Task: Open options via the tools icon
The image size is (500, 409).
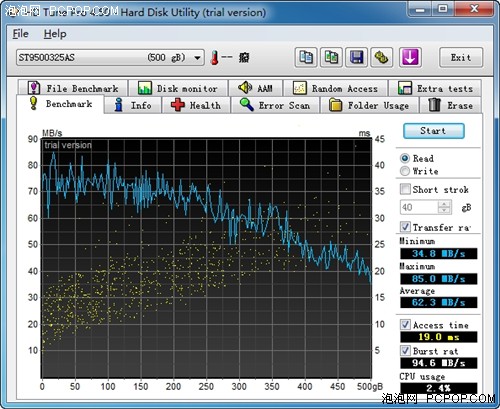Action: [x=382, y=57]
